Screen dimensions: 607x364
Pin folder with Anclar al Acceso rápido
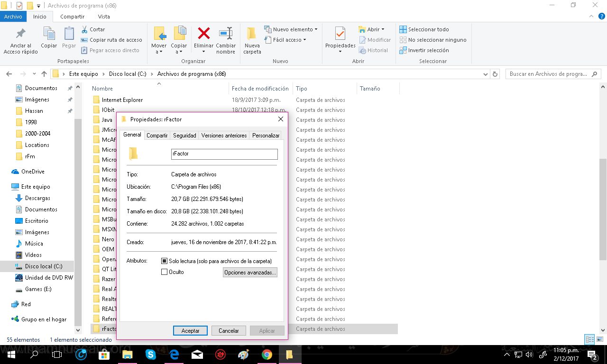pyautogui.click(x=20, y=41)
